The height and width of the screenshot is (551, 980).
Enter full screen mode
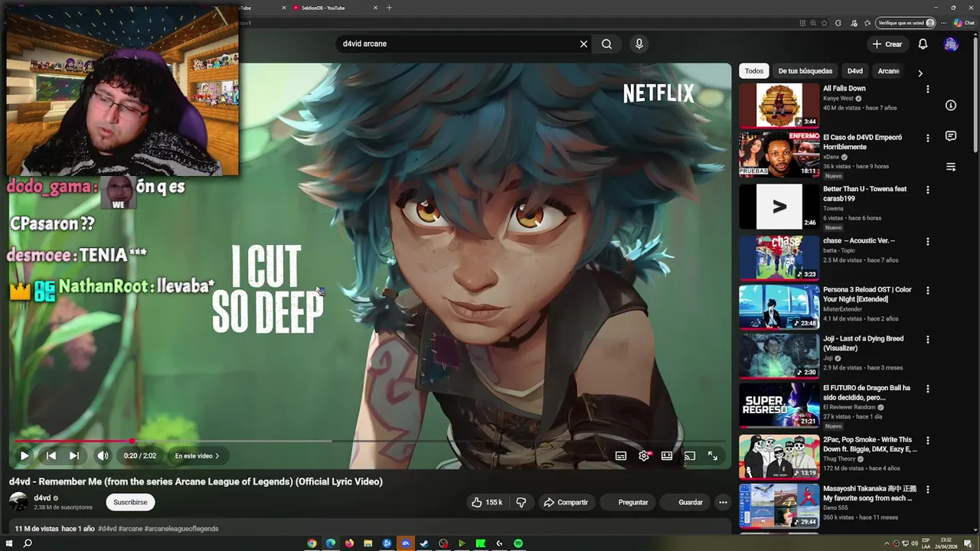click(x=713, y=455)
